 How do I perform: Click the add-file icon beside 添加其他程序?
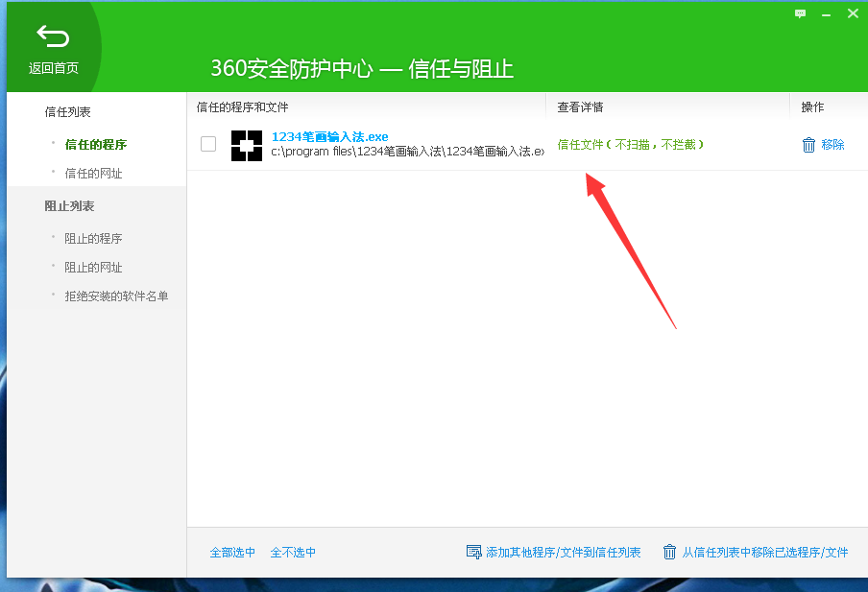[474, 552]
